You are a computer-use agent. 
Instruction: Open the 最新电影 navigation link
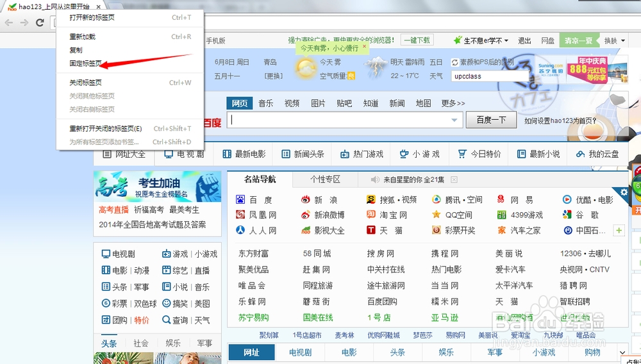pos(244,154)
